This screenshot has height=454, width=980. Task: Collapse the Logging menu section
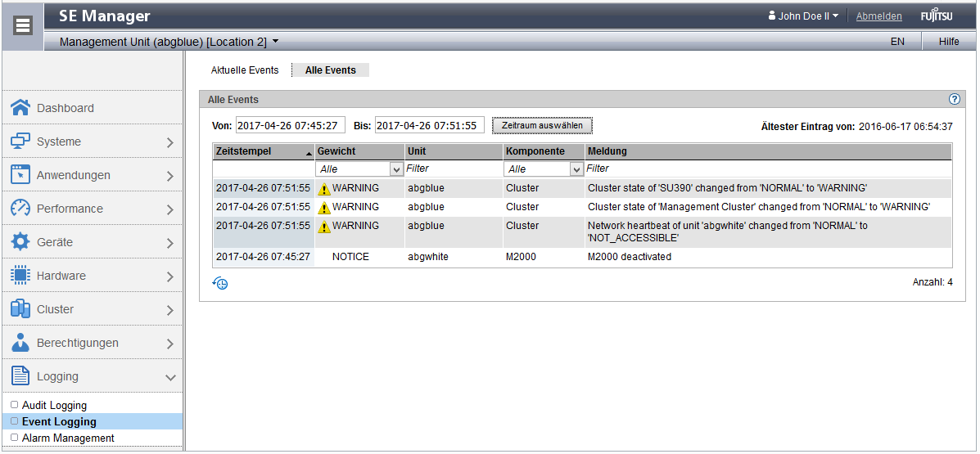170,377
